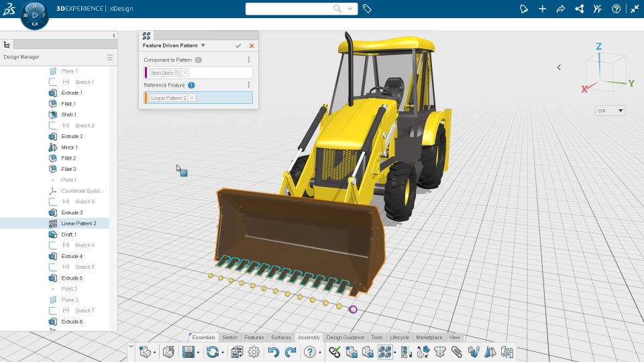The width and height of the screenshot is (644, 362).
Task: Switch to the Features tab
Action: pyautogui.click(x=254, y=337)
